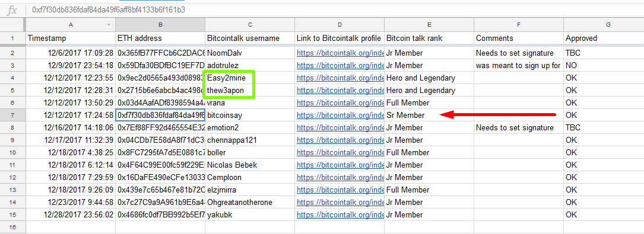Viewport: 644px width, 234px height.
Task: Select the 'chennappa121' username cell
Action: (x=250, y=140)
